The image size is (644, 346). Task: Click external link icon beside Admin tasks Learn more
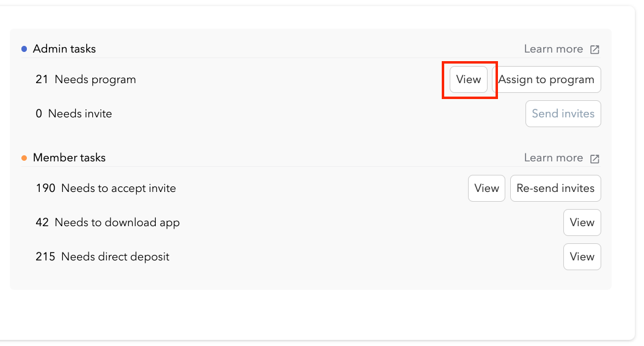pyautogui.click(x=595, y=50)
